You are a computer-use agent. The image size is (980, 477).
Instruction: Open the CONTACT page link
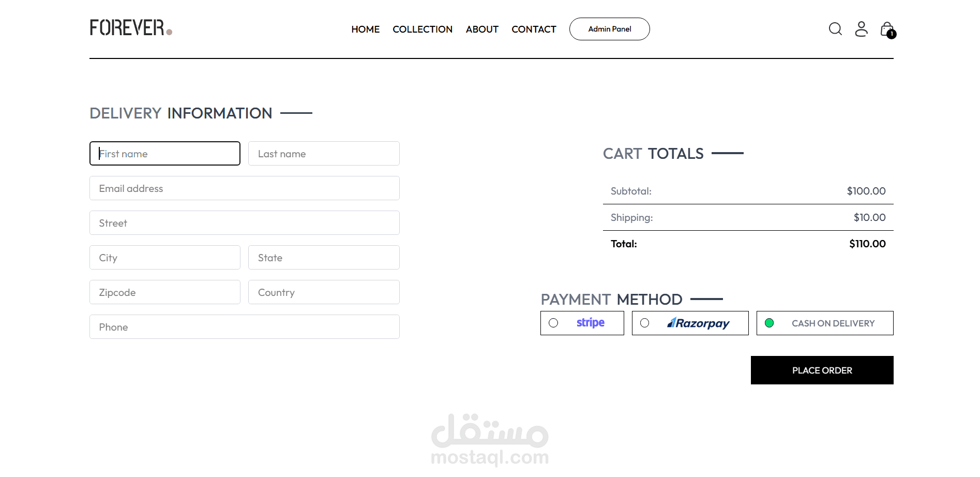[x=534, y=29]
